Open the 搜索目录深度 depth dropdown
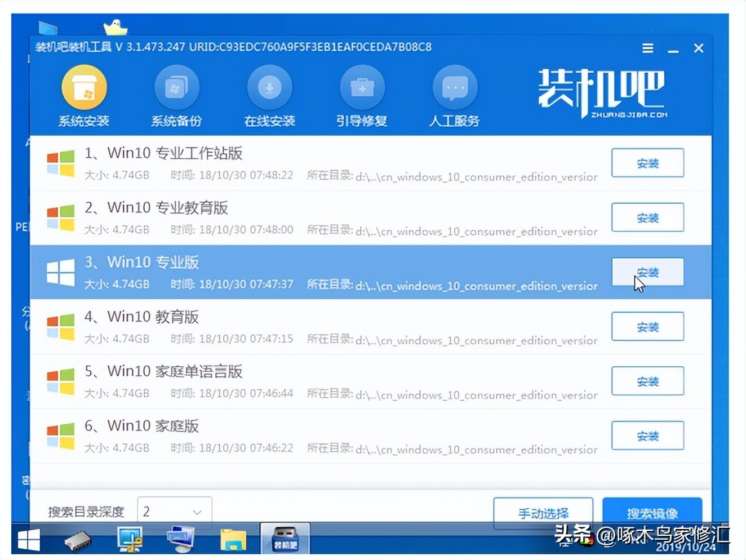The height and width of the screenshot is (560, 746). [x=174, y=511]
